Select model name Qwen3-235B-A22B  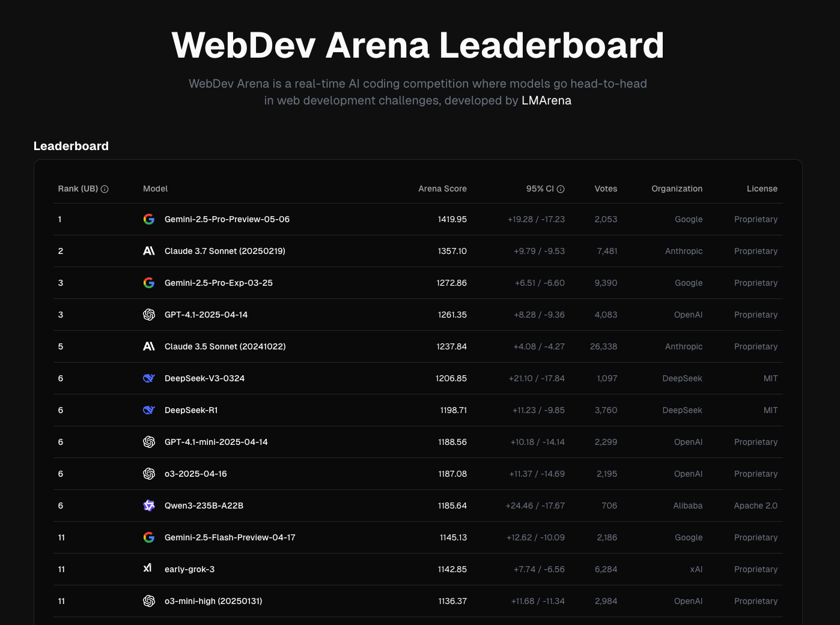[204, 506]
